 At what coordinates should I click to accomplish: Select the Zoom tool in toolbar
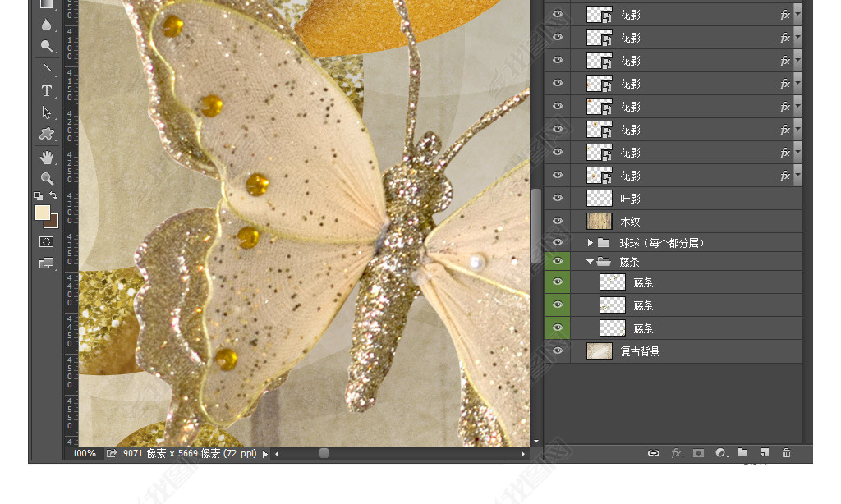click(x=47, y=178)
